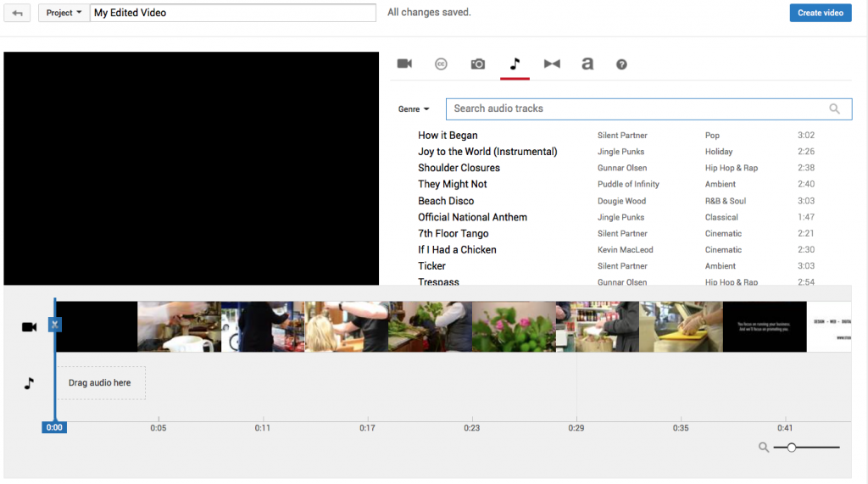Expand the Genre filter dropdown
The width and height of the screenshot is (868, 484).
point(414,109)
